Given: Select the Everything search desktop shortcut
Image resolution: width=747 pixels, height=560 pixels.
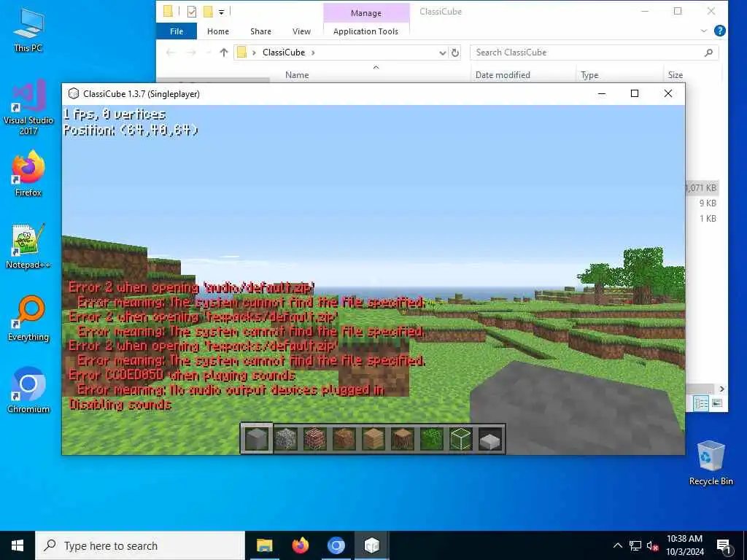Looking at the screenshot, I should click(28, 319).
